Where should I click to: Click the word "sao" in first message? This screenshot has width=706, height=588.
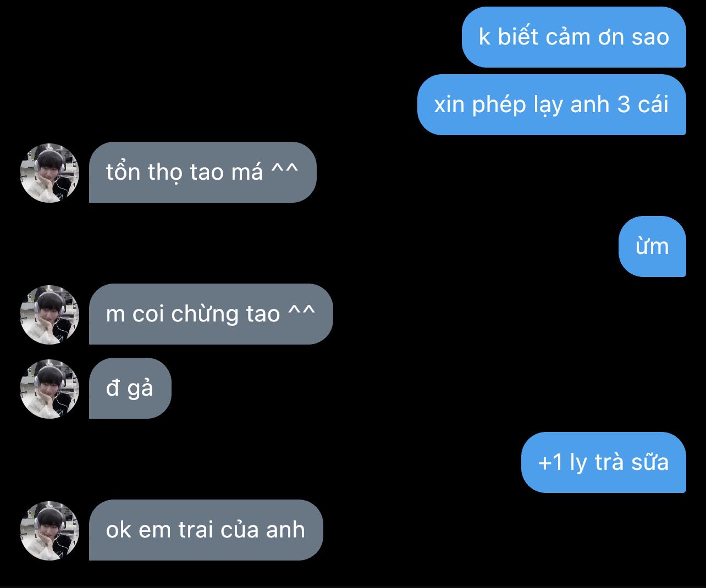point(650,37)
